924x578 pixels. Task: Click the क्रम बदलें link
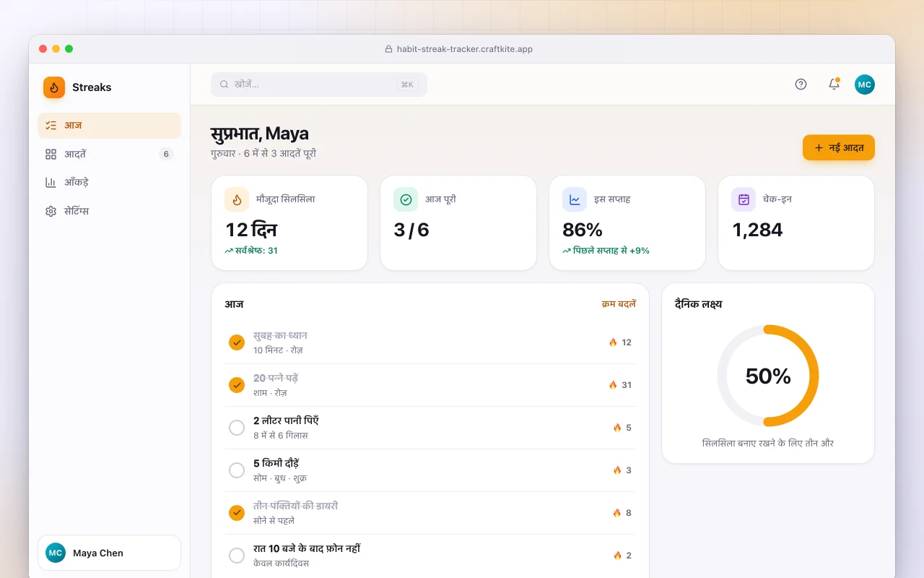(619, 304)
